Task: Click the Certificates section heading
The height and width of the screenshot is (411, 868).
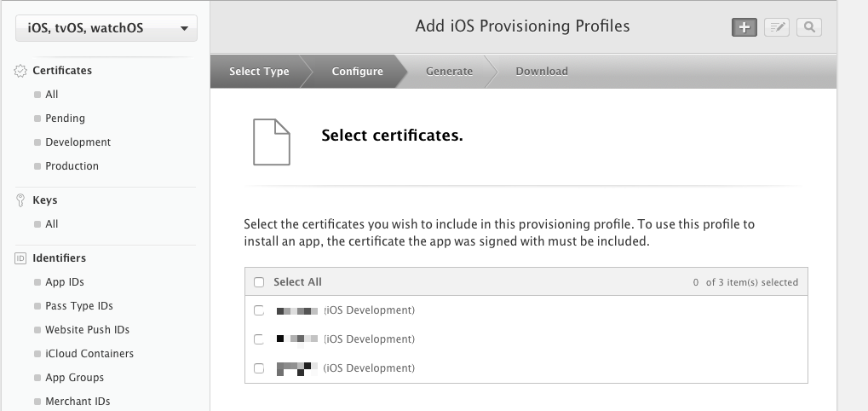Action: click(x=62, y=71)
